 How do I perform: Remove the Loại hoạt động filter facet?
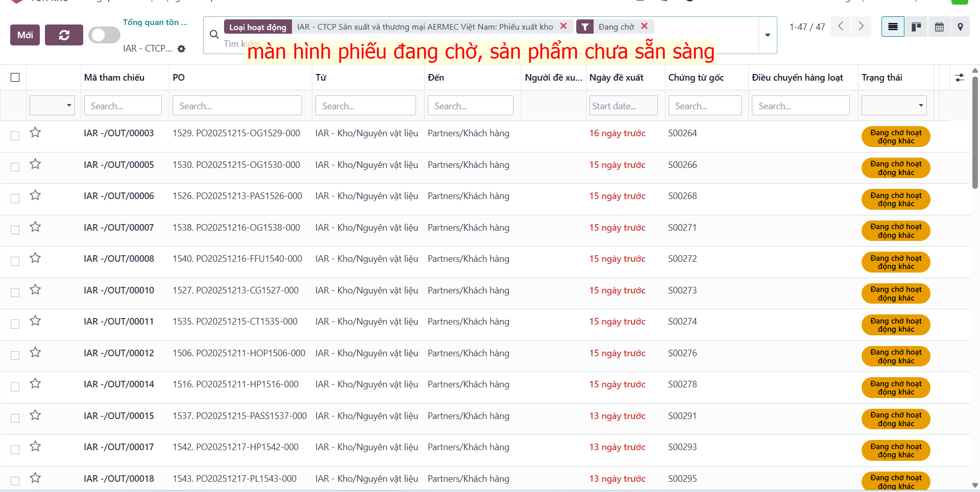tap(563, 26)
